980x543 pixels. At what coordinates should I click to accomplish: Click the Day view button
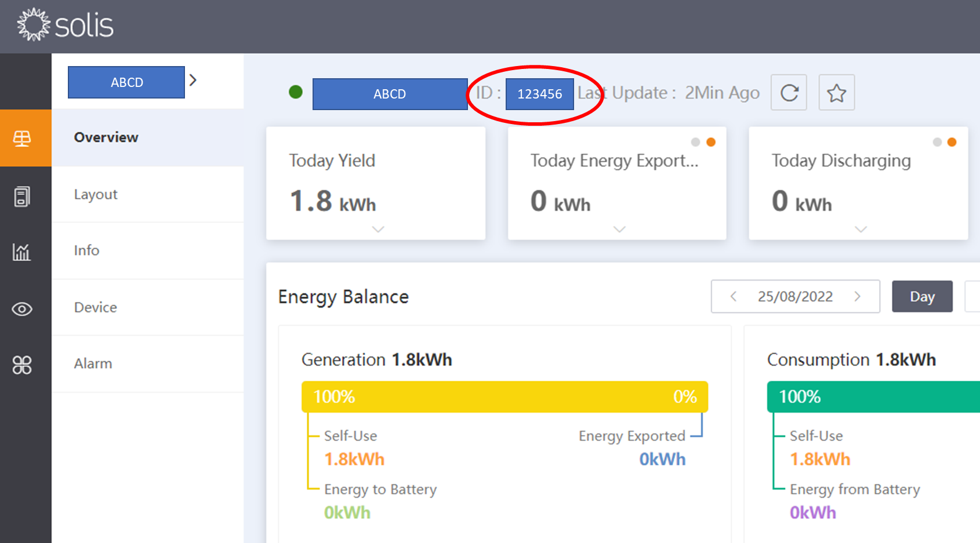[x=922, y=296]
